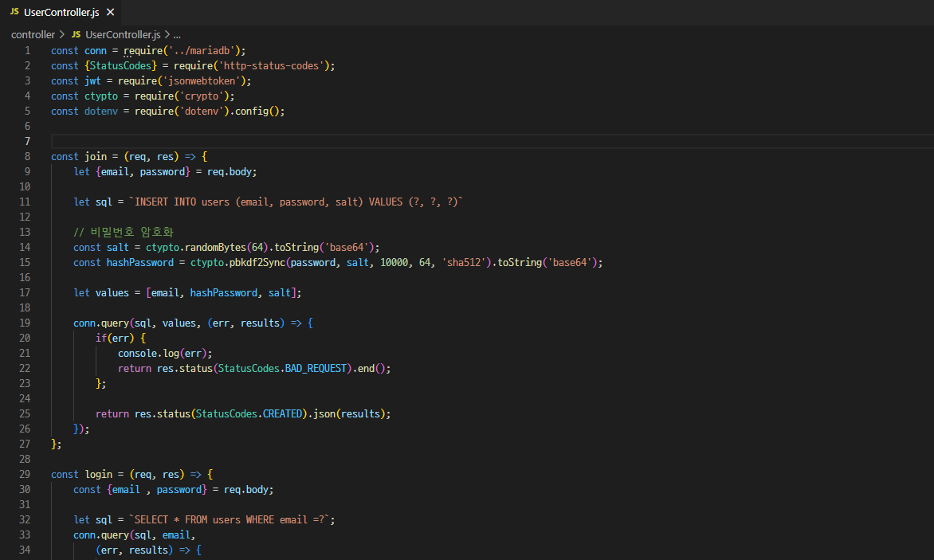This screenshot has width=934, height=560.
Task: Click the values array on line 17
Action: click(x=223, y=293)
